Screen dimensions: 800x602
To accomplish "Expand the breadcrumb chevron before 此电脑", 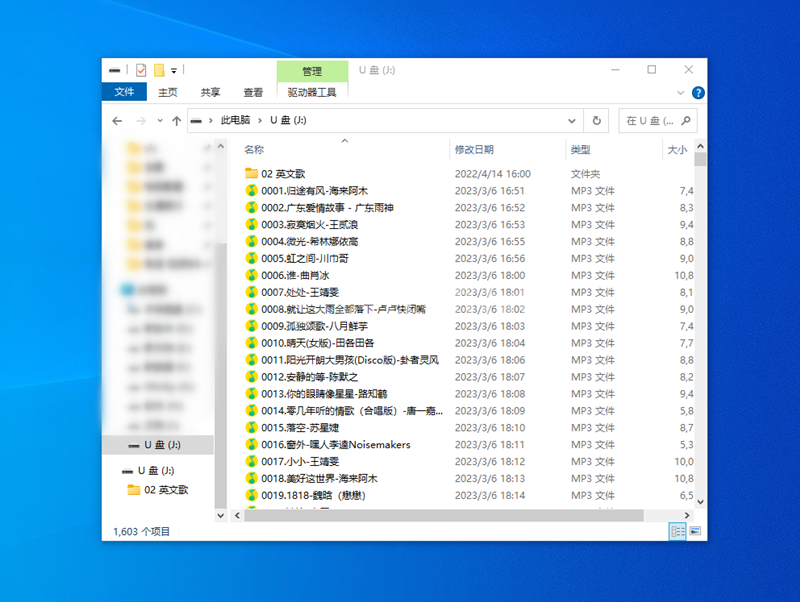I will pos(210,120).
